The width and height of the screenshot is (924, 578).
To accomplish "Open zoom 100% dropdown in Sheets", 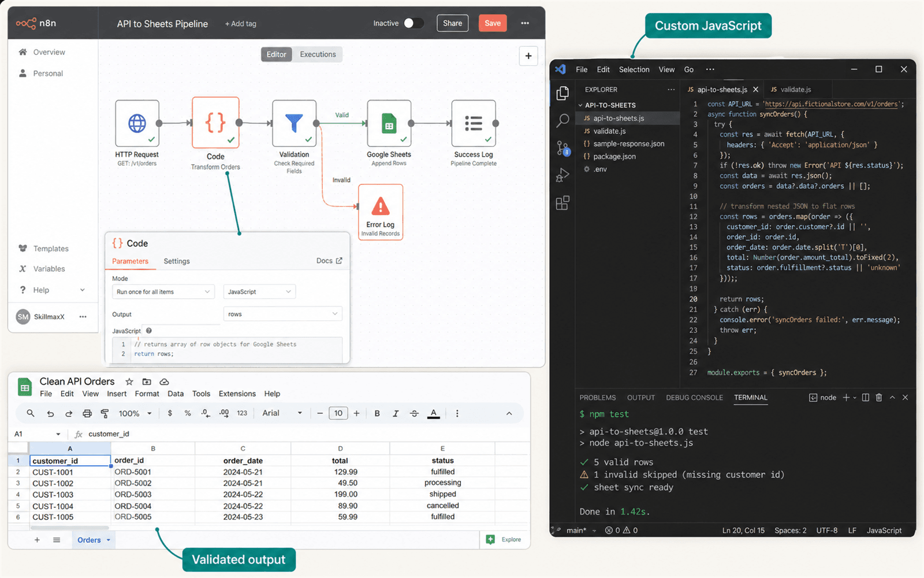I will tap(135, 413).
